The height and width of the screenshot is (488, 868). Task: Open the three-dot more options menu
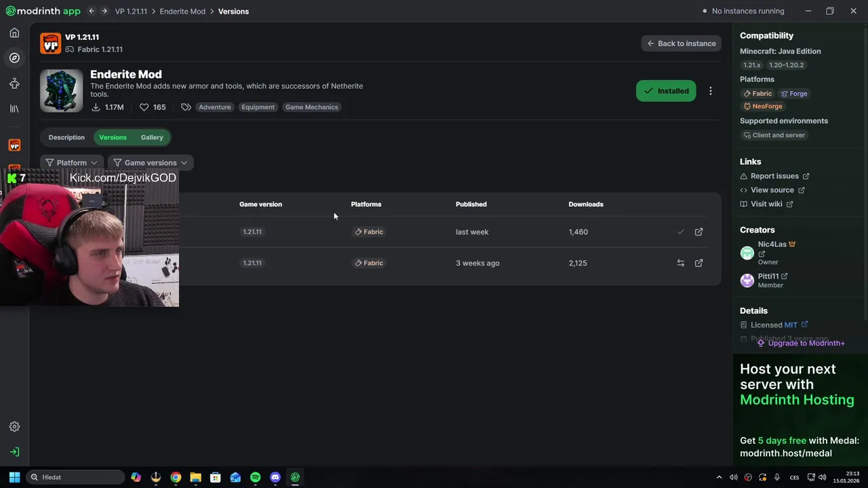710,91
